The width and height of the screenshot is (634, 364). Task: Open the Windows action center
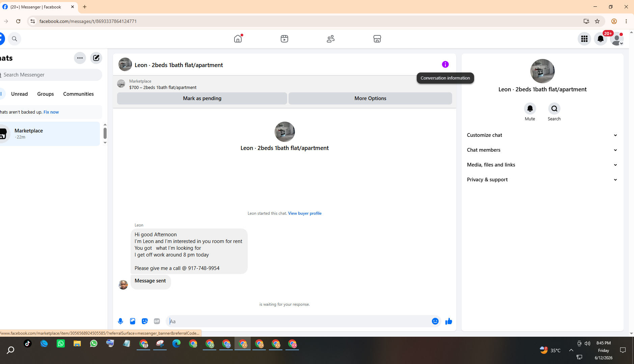623,350
